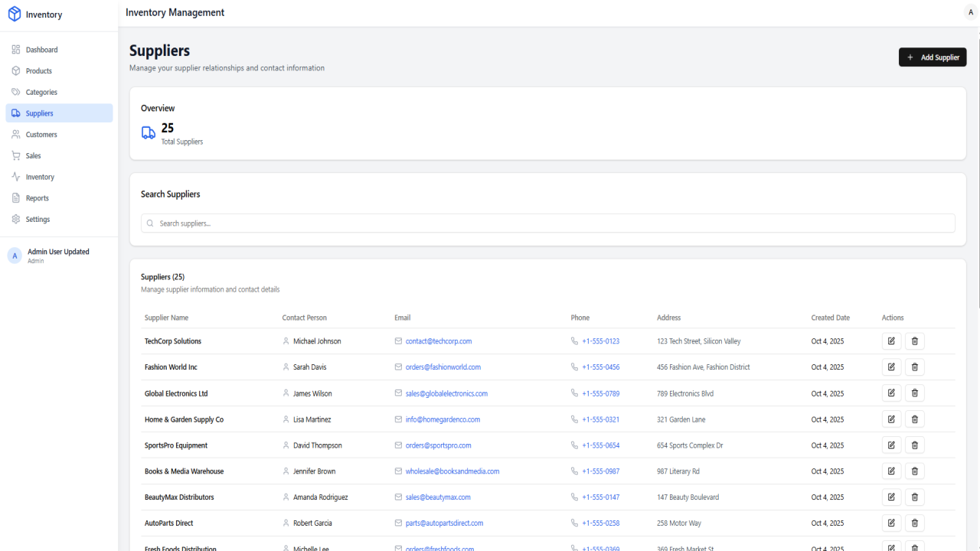Navigate to Customers
This screenshot has width=980, height=551.
(x=59, y=135)
